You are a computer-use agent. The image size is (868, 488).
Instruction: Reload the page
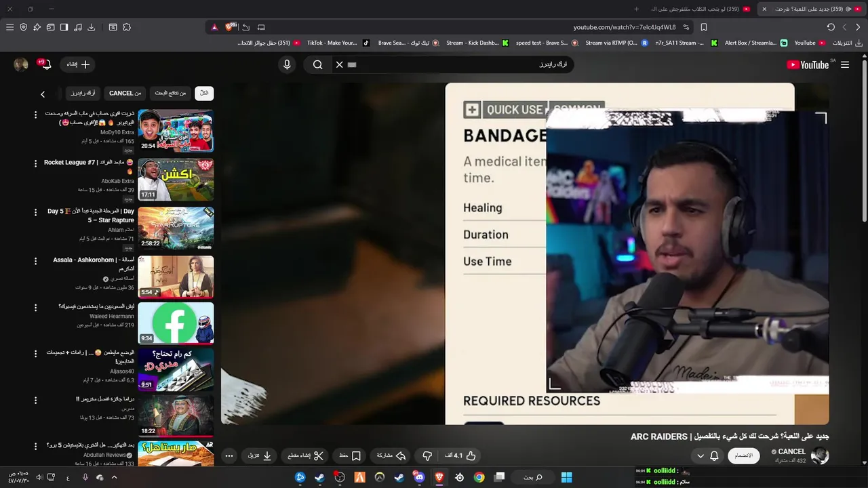(x=831, y=27)
